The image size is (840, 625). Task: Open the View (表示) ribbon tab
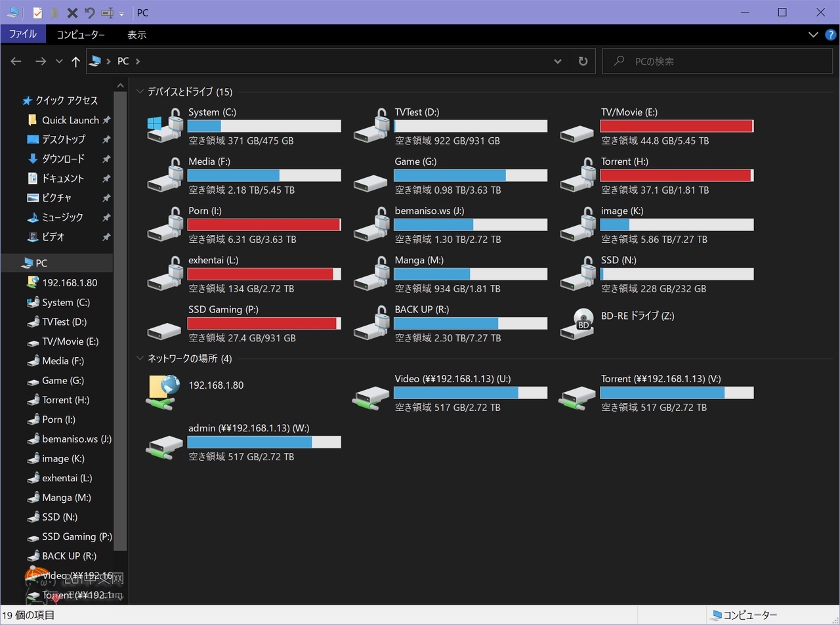tap(136, 35)
